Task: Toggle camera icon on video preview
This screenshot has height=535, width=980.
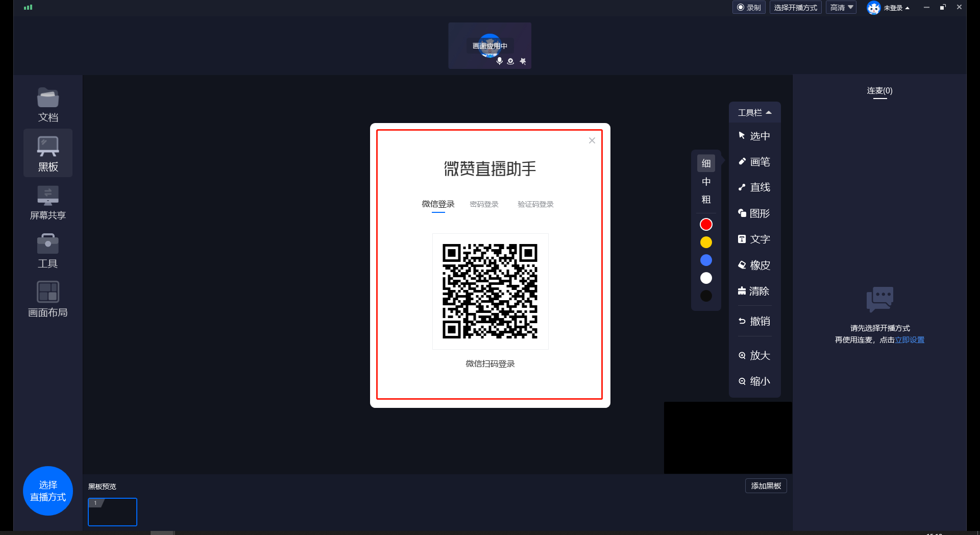Action: pos(510,61)
